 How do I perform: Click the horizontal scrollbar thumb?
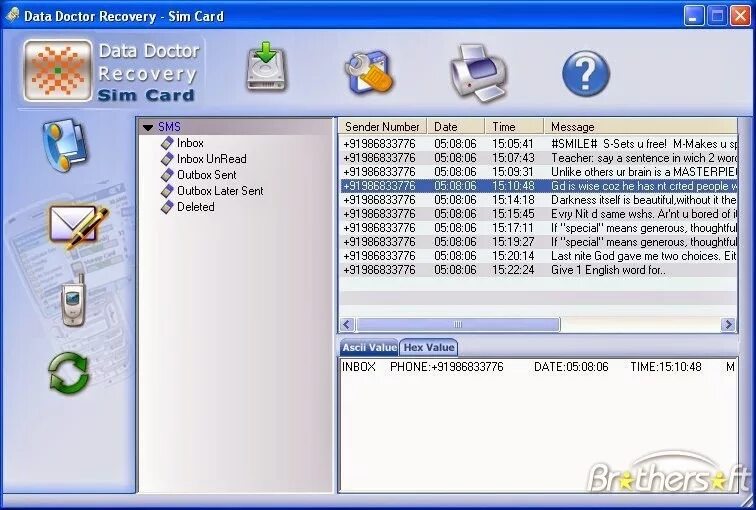[x=458, y=324]
